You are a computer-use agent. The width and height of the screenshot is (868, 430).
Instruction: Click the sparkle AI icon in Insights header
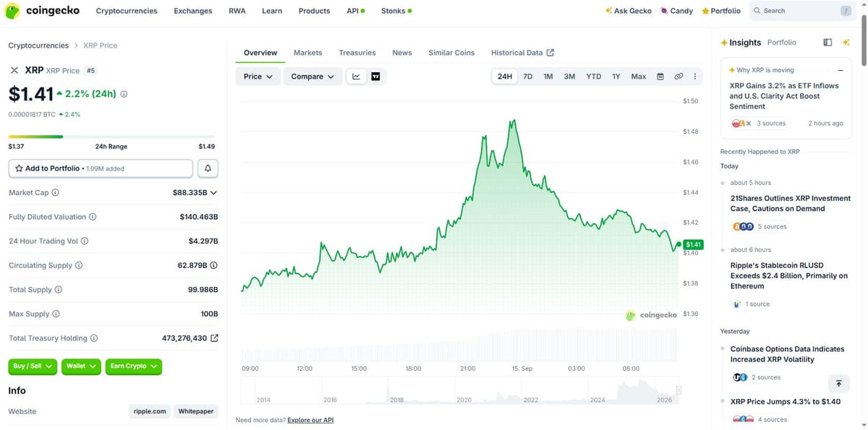tap(846, 43)
